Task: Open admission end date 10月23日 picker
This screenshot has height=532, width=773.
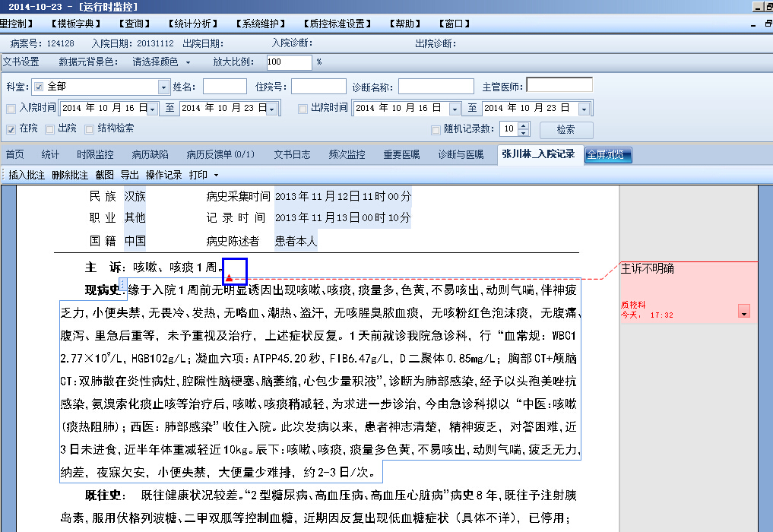Action: 271,109
